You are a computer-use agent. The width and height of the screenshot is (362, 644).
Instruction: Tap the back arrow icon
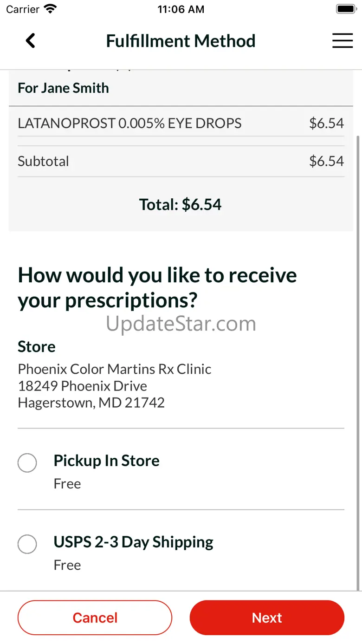tap(30, 41)
